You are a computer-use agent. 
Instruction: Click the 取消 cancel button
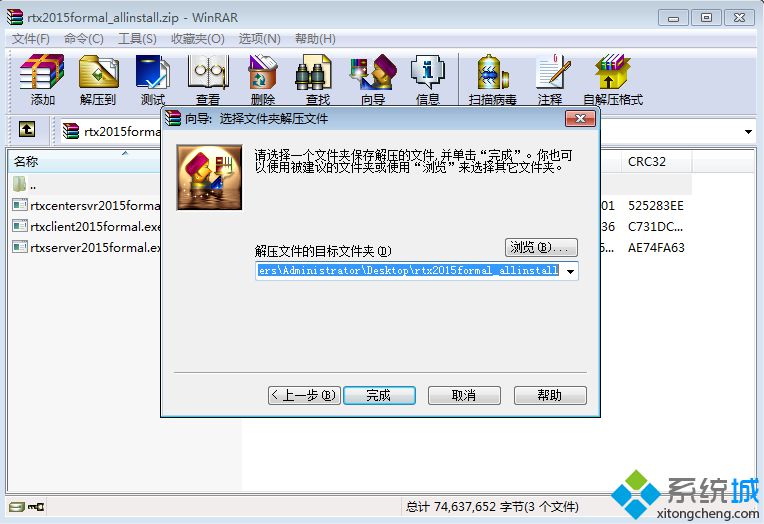tap(464, 395)
